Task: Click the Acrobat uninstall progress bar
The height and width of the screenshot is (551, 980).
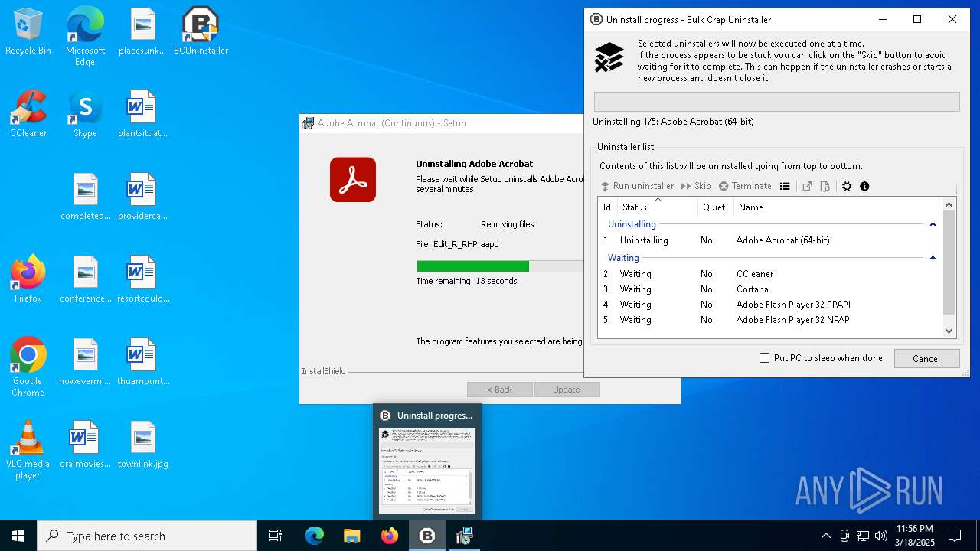Action: (x=500, y=266)
